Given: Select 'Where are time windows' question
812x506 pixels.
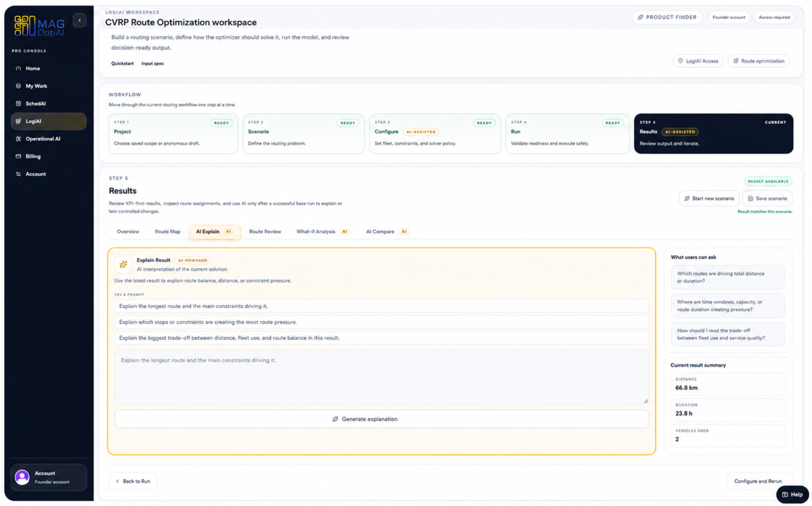Looking at the screenshot, I should coord(728,306).
